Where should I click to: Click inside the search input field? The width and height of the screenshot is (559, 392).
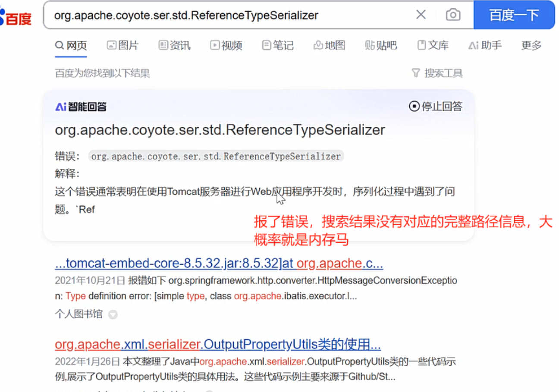[x=216, y=15]
